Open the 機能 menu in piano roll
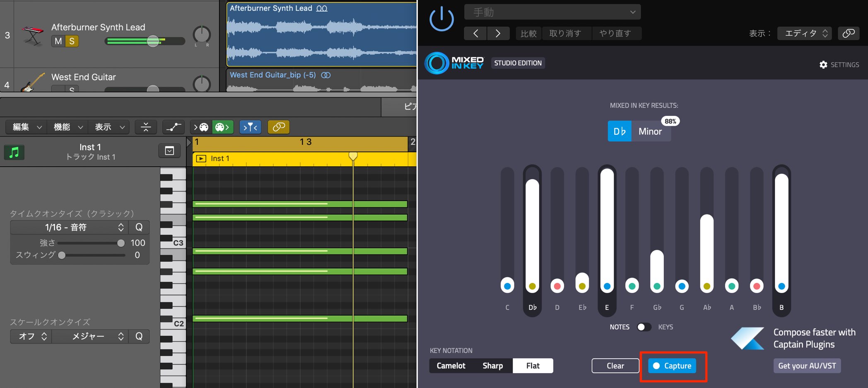The image size is (868, 388). point(68,127)
